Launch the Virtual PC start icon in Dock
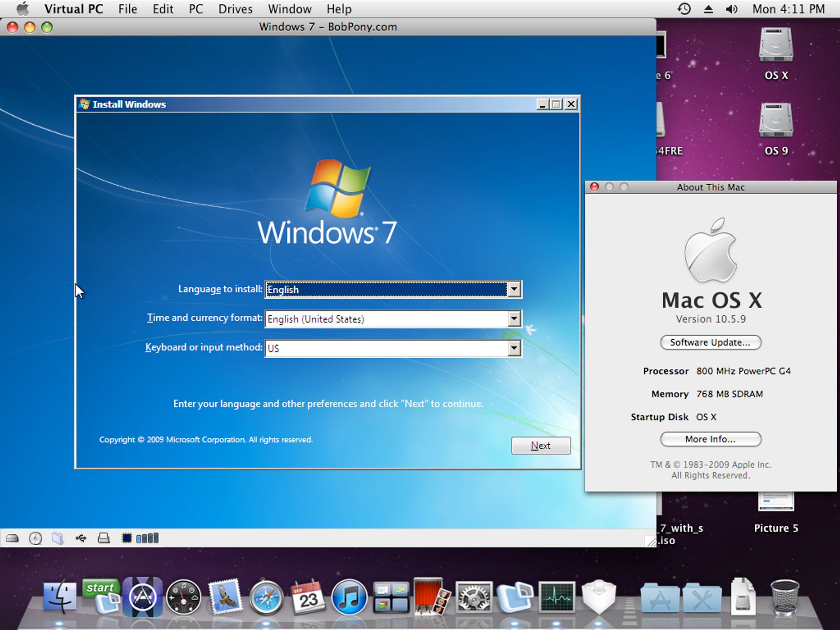840x630 pixels. (x=101, y=597)
